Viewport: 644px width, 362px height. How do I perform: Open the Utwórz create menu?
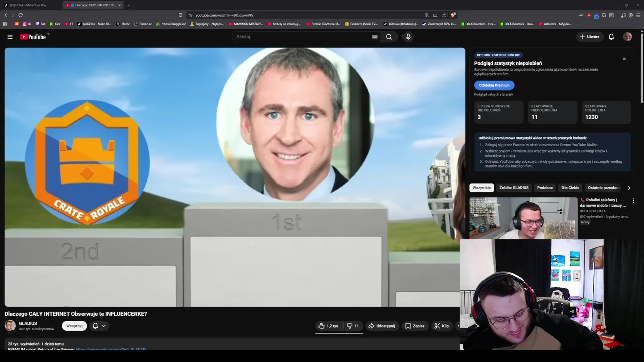coord(589,37)
